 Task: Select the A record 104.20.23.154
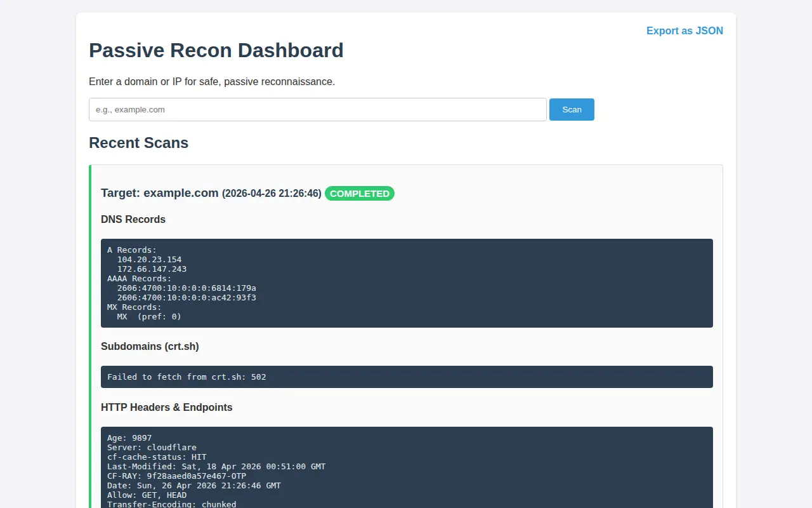click(149, 259)
